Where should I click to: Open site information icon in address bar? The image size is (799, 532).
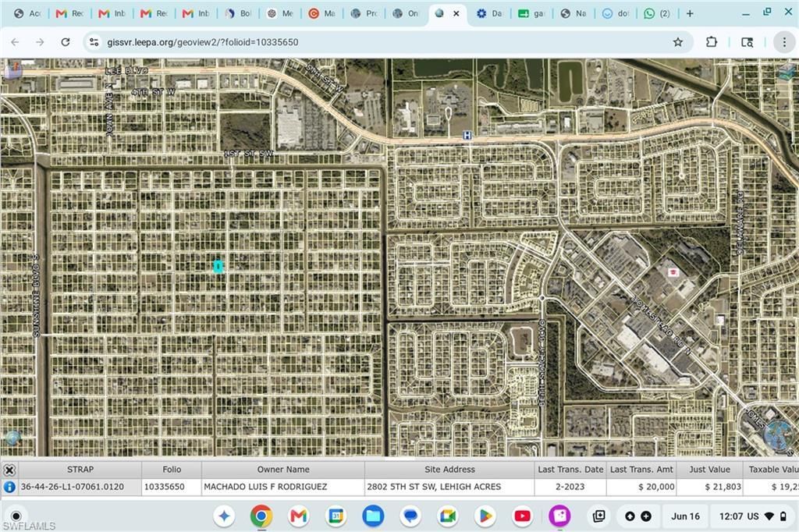point(94,42)
